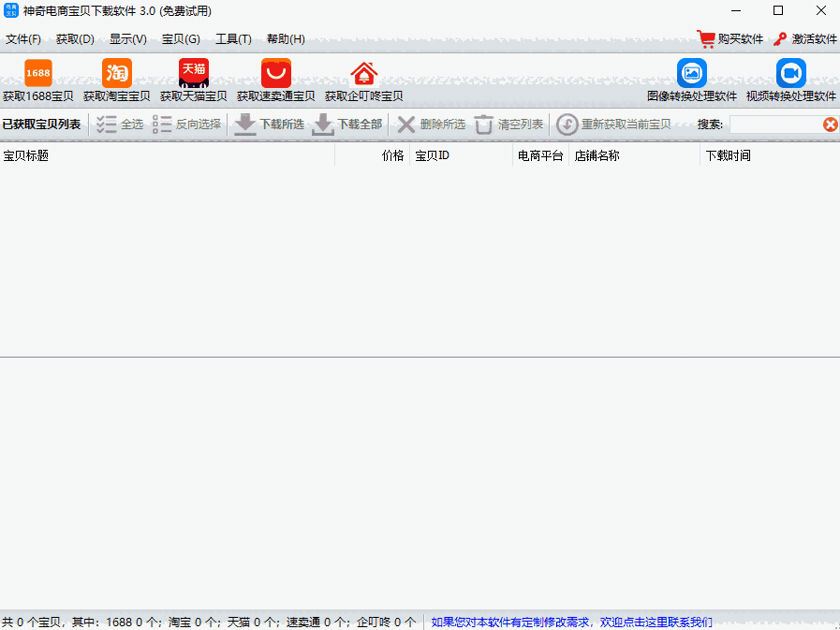Click the status bar item count text
This screenshot has width=840, height=630.
point(209,622)
